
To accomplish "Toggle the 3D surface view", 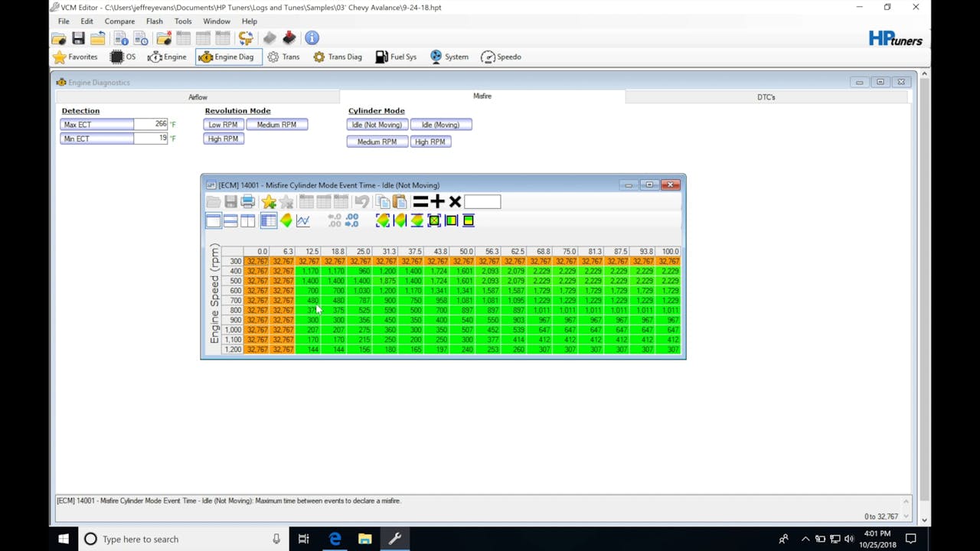I will 286,220.
